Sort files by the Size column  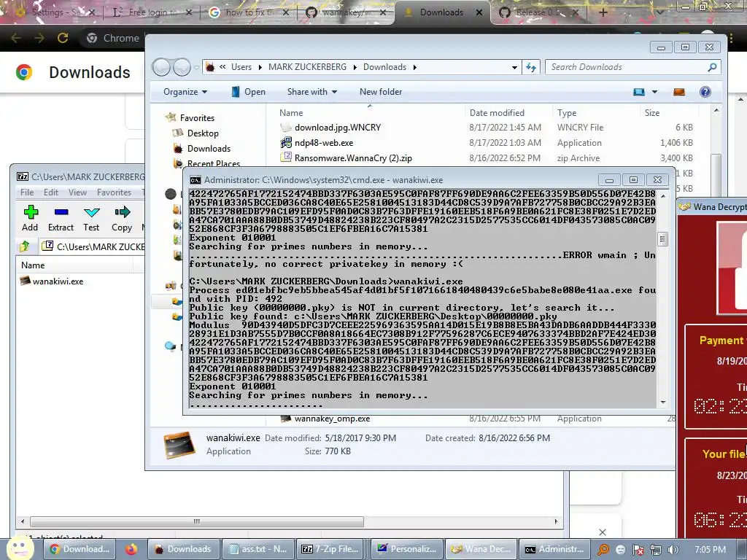coord(652,113)
